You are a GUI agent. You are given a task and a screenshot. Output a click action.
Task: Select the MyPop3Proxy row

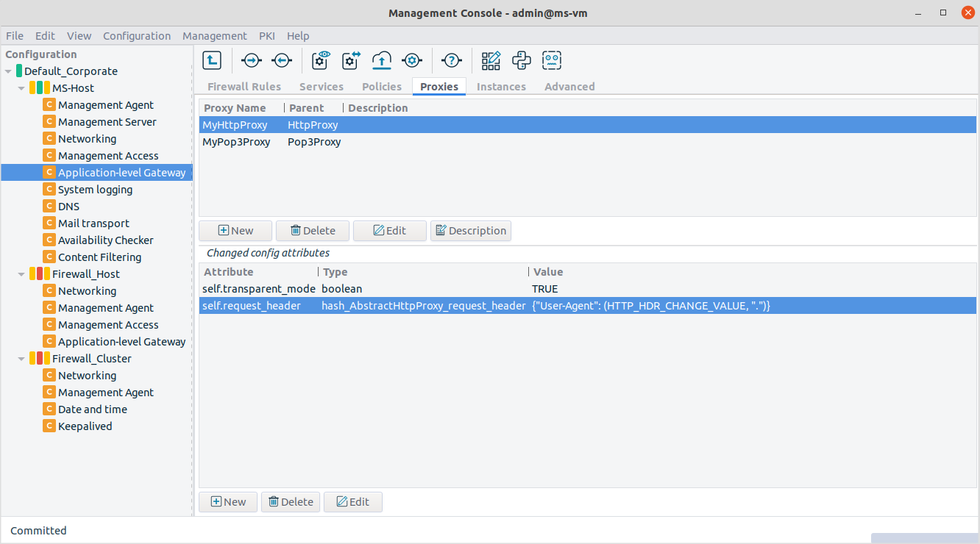pyautogui.click(x=588, y=142)
